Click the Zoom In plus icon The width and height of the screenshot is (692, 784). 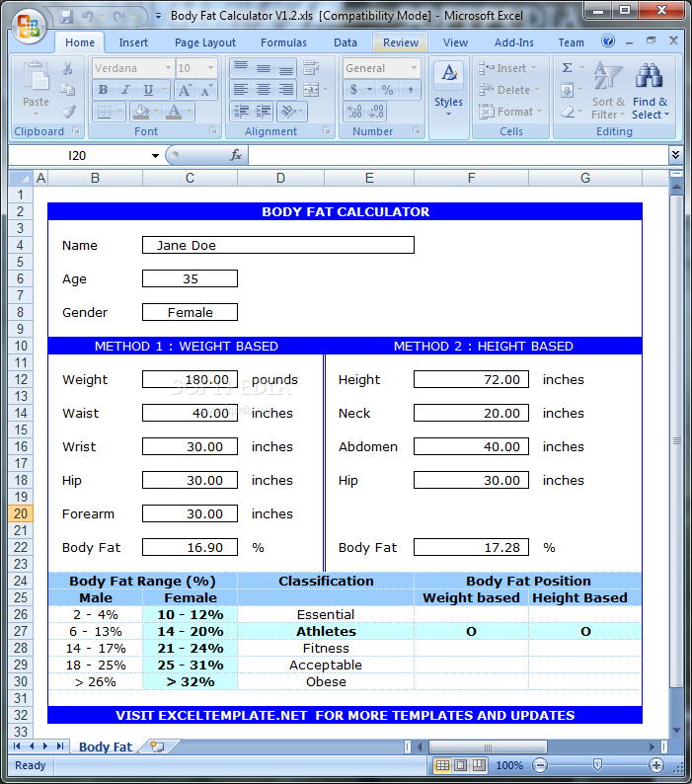click(x=656, y=765)
